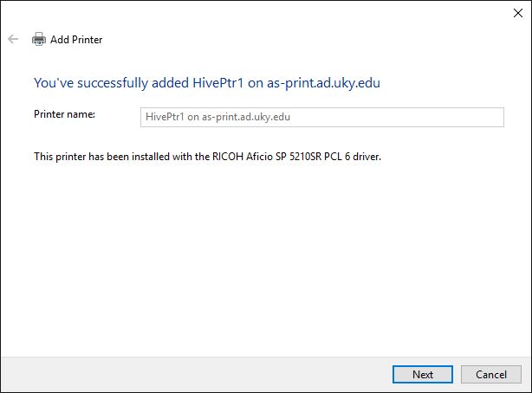Cancel the Add Printer wizard
Image resolution: width=532 pixels, height=393 pixels.
491,374
